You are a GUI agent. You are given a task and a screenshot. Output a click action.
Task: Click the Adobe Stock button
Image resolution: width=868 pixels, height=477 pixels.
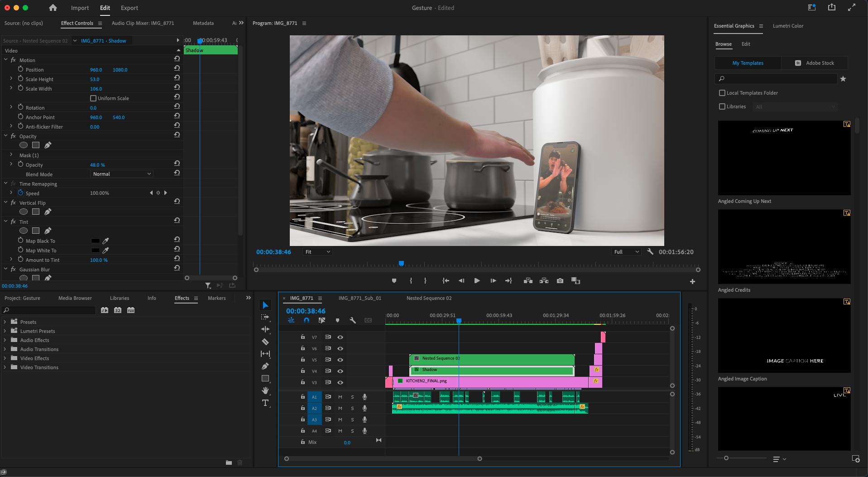click(815, 63)
